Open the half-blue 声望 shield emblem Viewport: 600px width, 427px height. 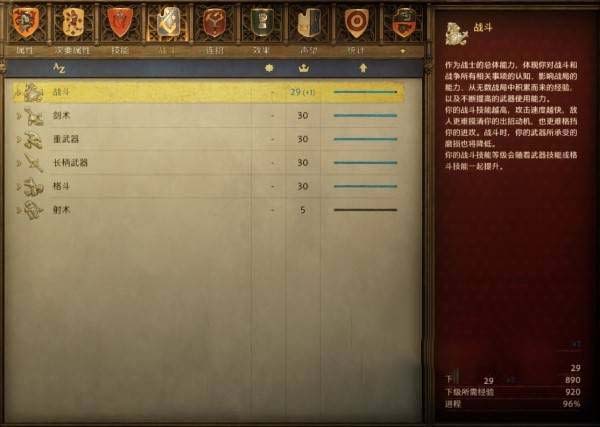click(309, 23)
